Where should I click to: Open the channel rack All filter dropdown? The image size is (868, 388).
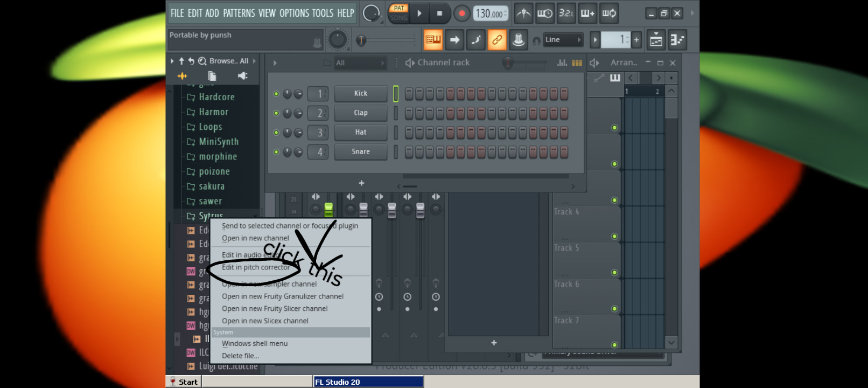pos(360,63)
